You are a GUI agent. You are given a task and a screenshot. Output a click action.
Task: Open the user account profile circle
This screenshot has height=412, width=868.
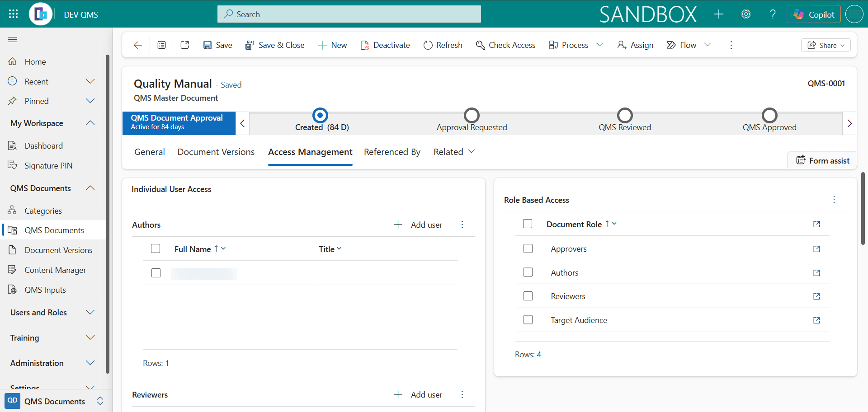pos(854,14)
